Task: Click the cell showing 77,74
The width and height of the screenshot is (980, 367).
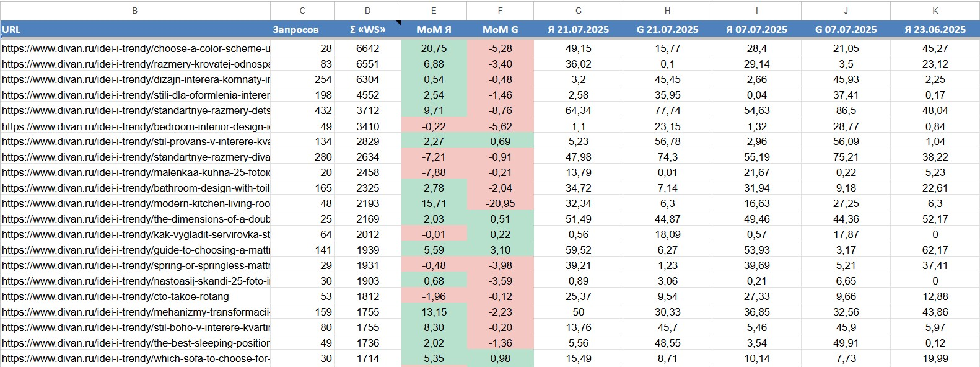Action: click(667, 110)
